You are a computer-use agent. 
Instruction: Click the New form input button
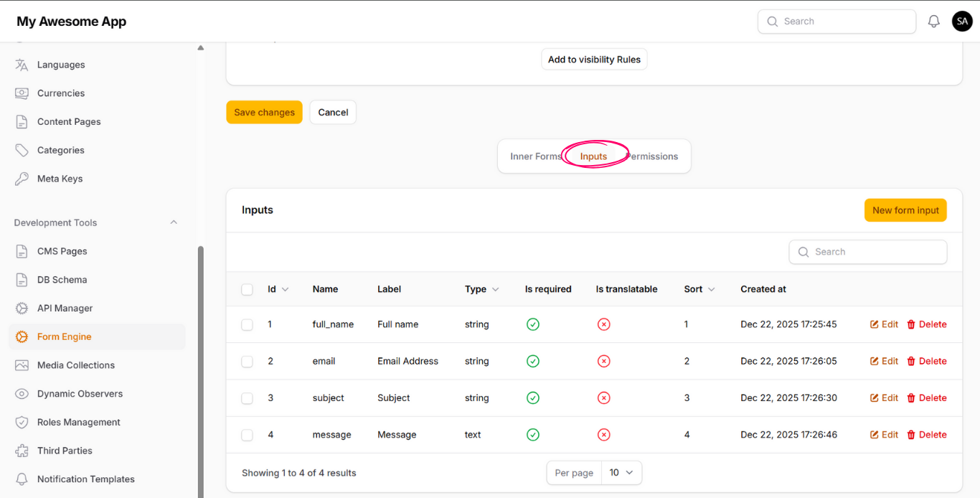pos(905,210)
